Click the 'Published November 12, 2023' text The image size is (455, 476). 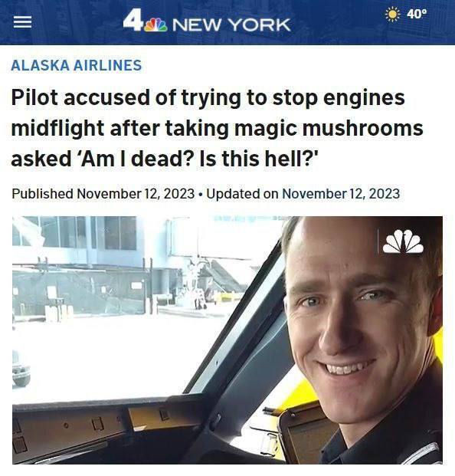click(103, 194)
